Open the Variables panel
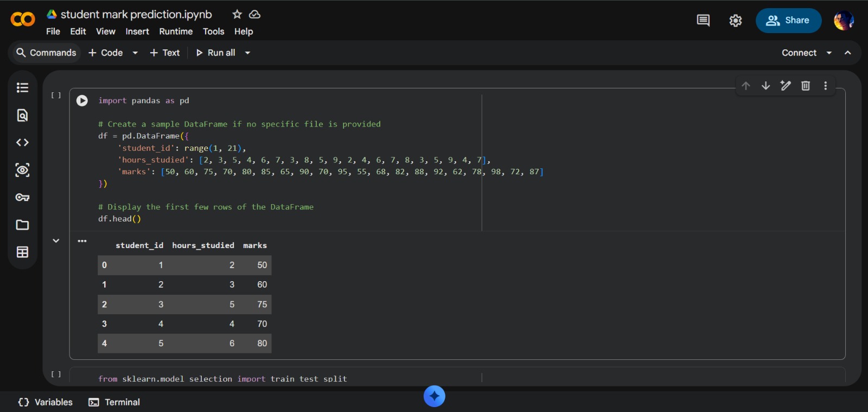Viewport: 868px width, 412px height. point(46,402)
